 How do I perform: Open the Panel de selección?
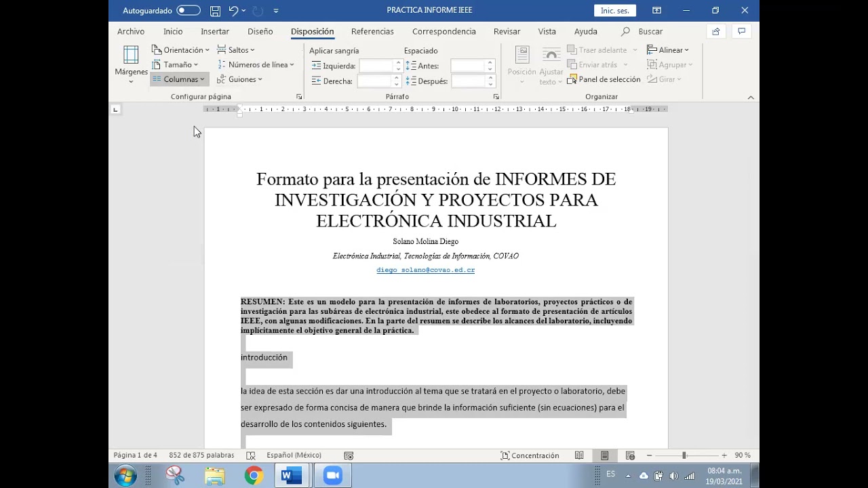click(x=604, y=79)
